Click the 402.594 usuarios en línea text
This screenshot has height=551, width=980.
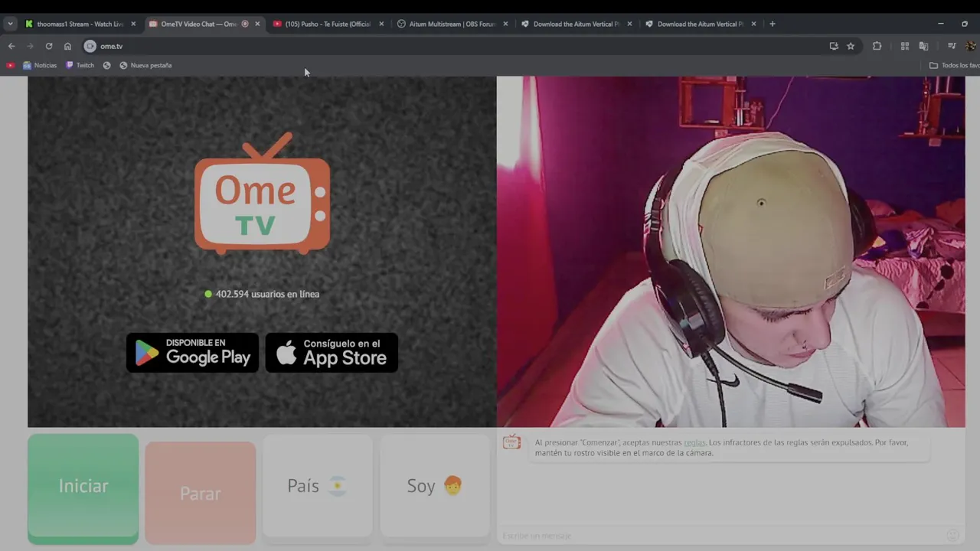[x=267, y=294]
